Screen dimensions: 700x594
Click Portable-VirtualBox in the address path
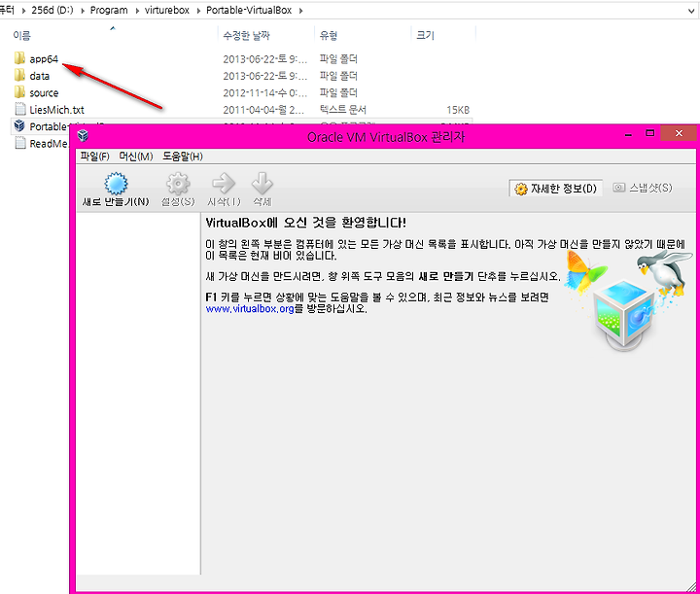coord(249,10)
